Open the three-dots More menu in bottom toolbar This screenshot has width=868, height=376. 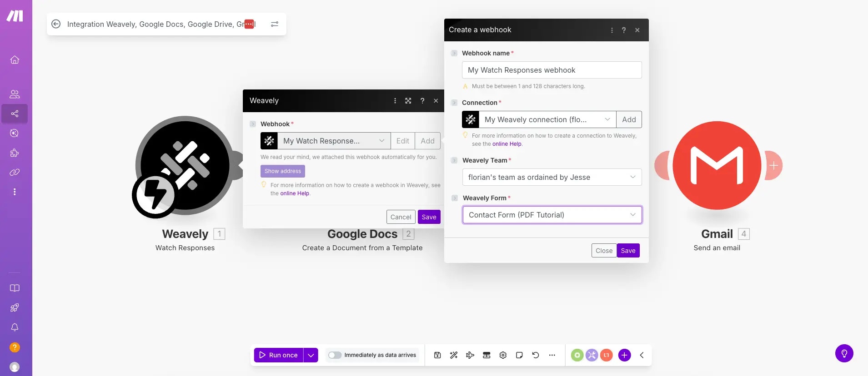point(552,355)
